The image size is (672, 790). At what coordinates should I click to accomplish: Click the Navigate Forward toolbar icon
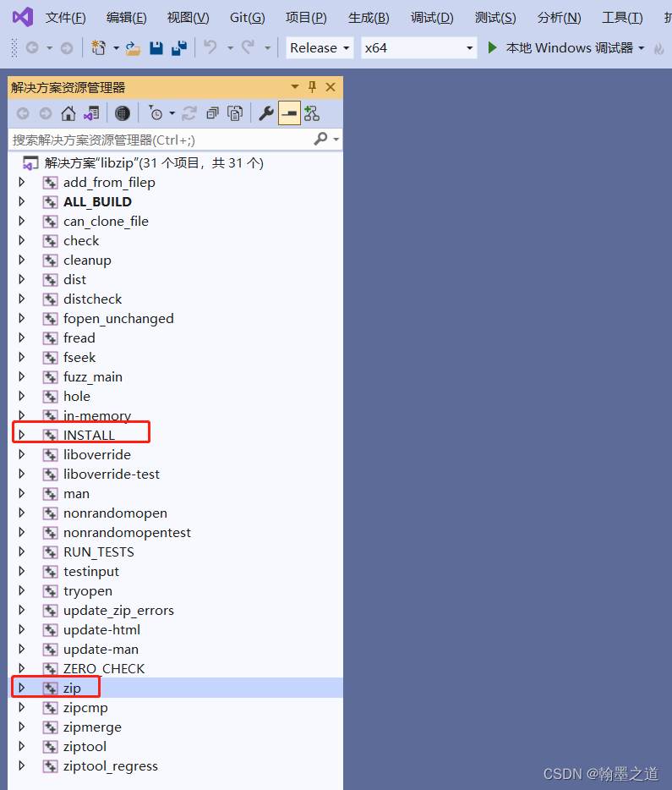67,48
